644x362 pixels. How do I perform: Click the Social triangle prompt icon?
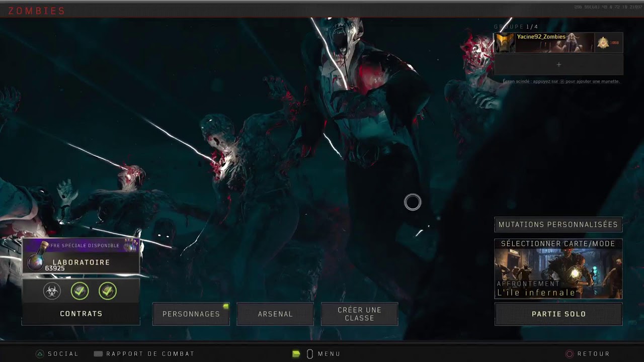(40, 354)
